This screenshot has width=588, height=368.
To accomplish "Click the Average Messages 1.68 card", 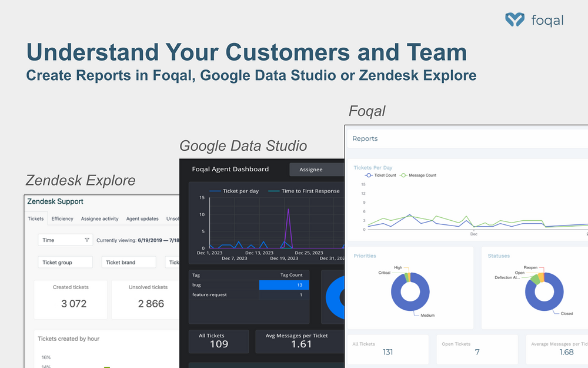I will pos(557,349).
